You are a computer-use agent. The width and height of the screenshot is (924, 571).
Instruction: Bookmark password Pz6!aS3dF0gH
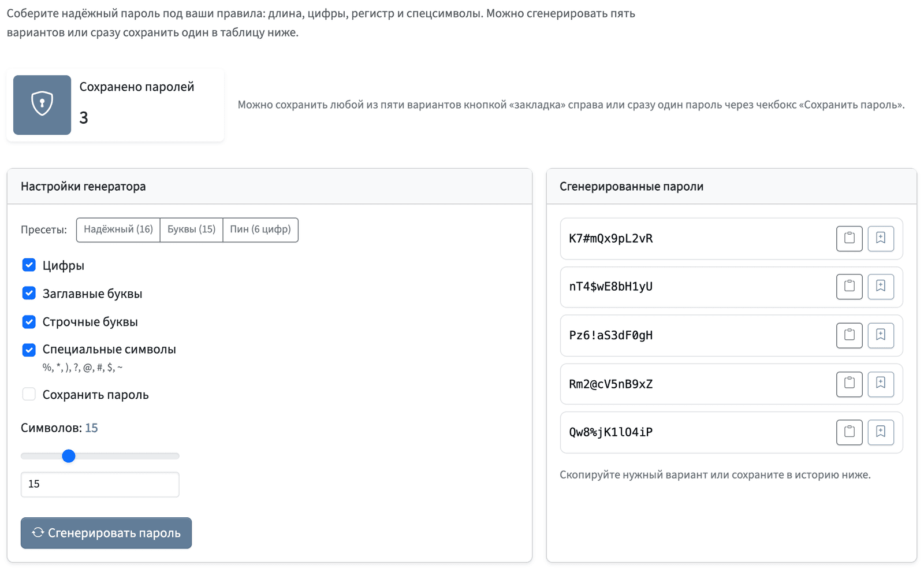coord(881,335)
